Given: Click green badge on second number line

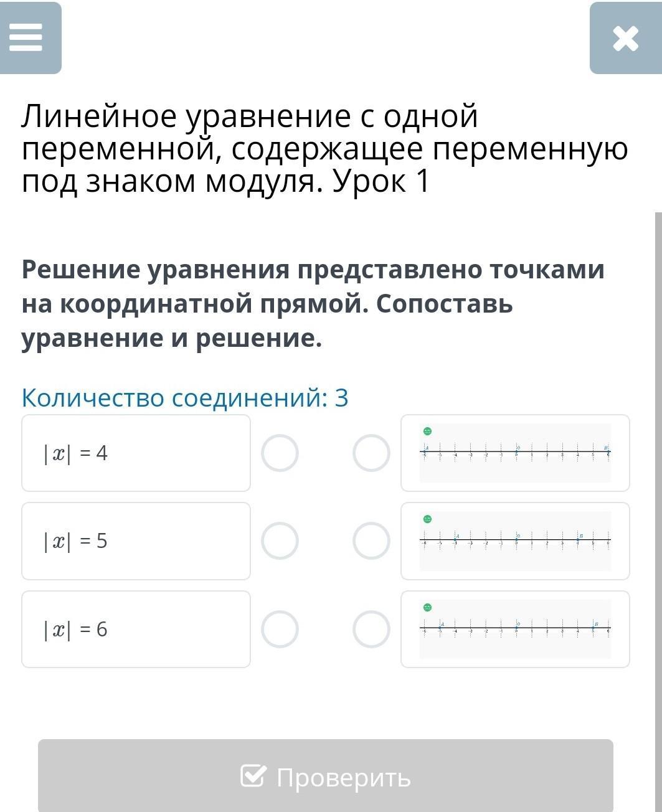Looking at the screenshot, I should coord(427,519).
